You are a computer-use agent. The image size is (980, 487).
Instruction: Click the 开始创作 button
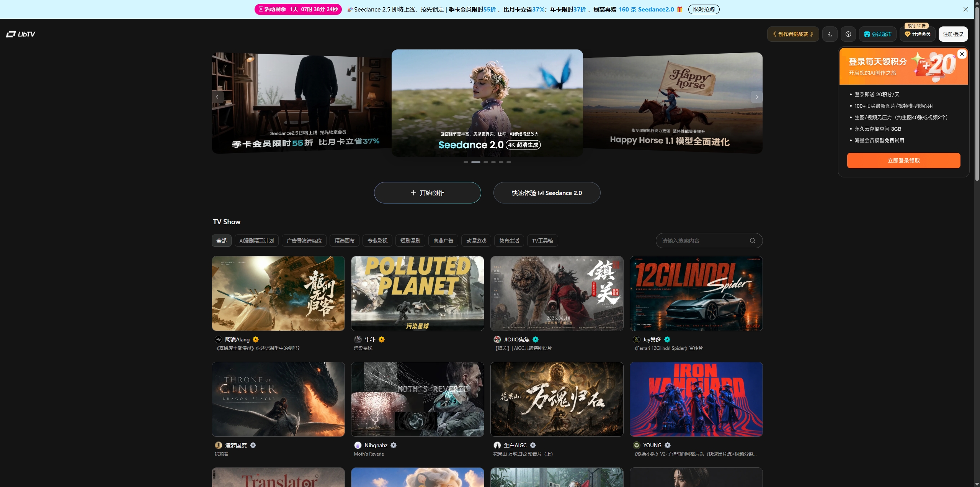428,193
